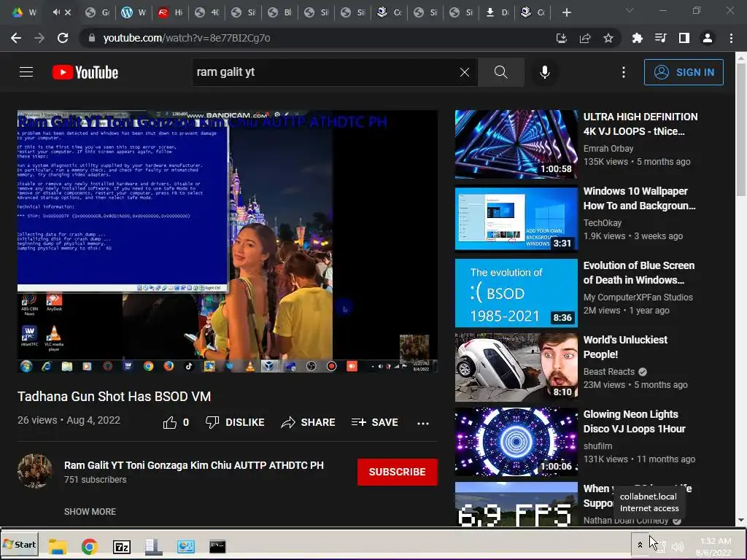The height and width of the screenshot is (560, 747).
Task: Open the 6.9 FPS video thumbnail
Action: 516,505
